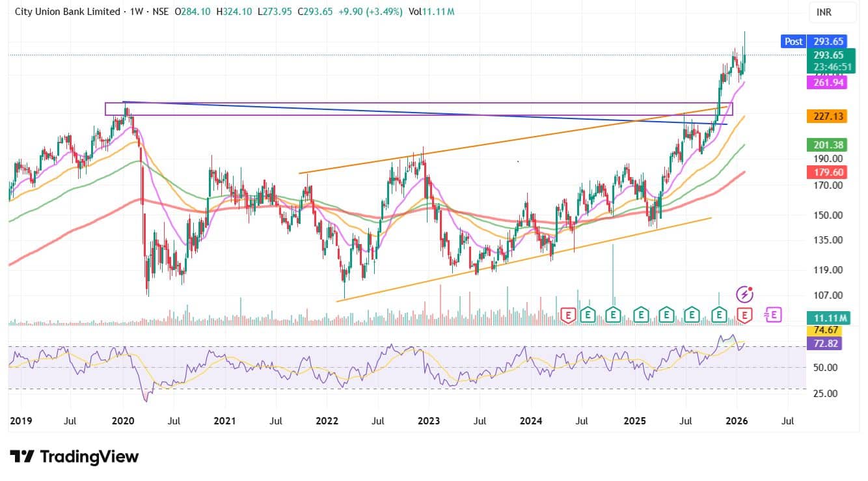868x481 pixels.
Task: Click the low value L273.95
Action: point(276,12)
